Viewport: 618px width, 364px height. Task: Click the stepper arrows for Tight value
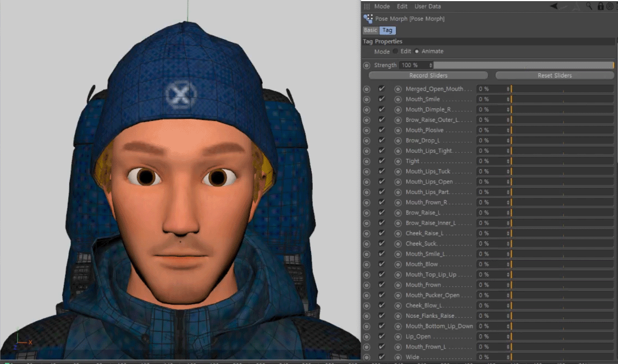[508, 161]
